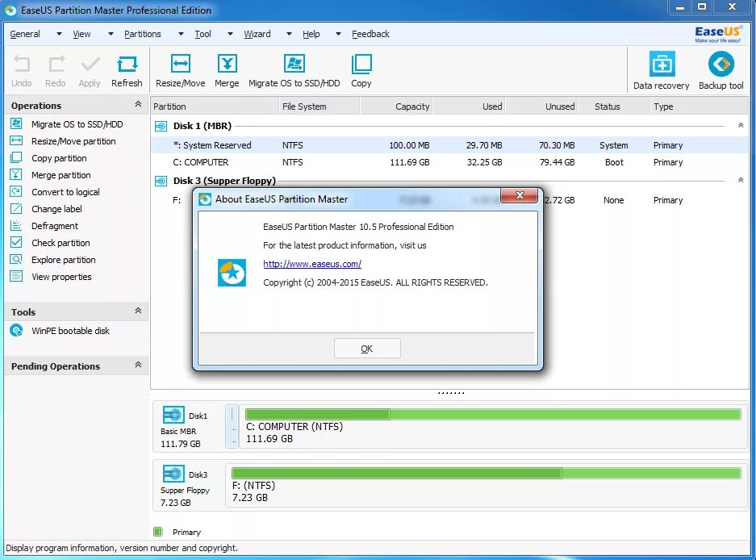
Task: Sort by the Used column header
Action: pyautogui.click(x=469, y=107)
